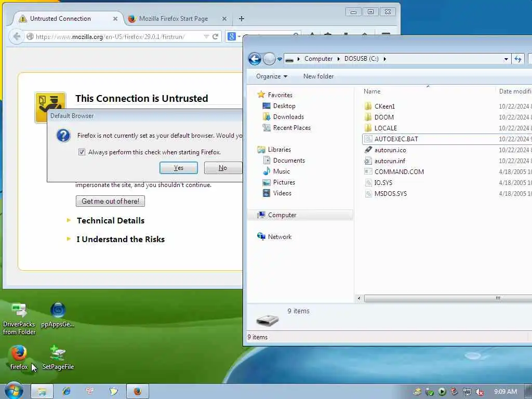
Task: Click the horizontal scrollbar left arrow
Action: [x=359, y=298]
